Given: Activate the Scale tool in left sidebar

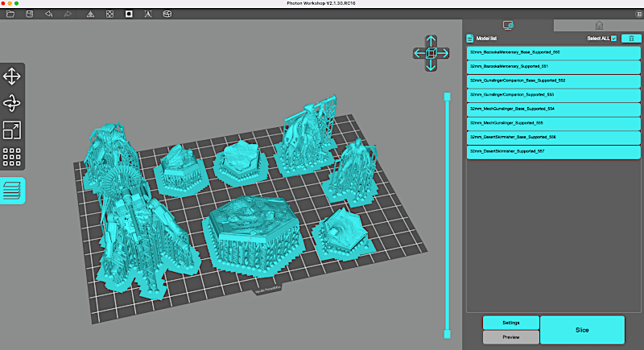Looking at the screenshot, I should pos(12,130).
